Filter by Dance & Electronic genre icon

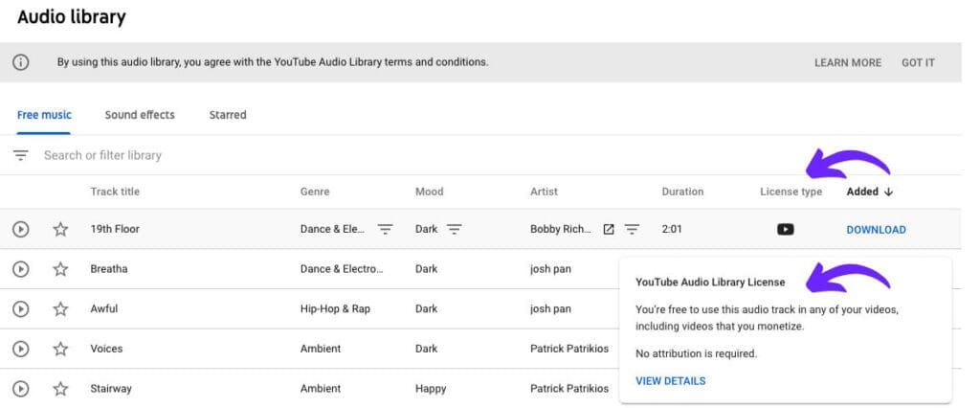click(x=386, y=229)
